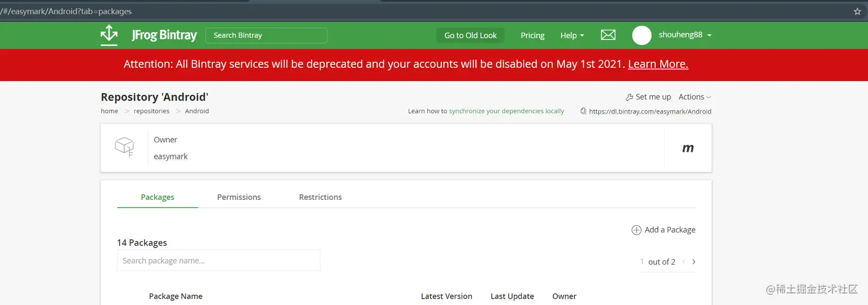Click the 'm' owner avatar
The height and width of the screenshot is (305, 868).
coord(688,148)
